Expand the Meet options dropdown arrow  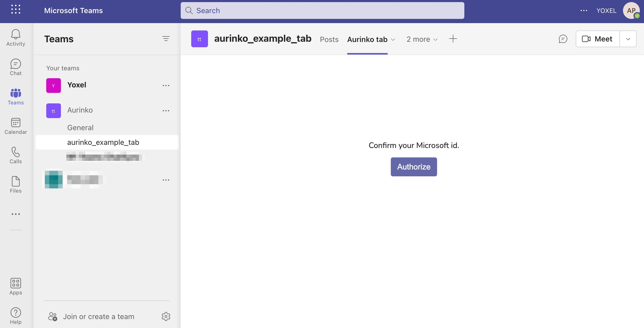pos(628,39)
